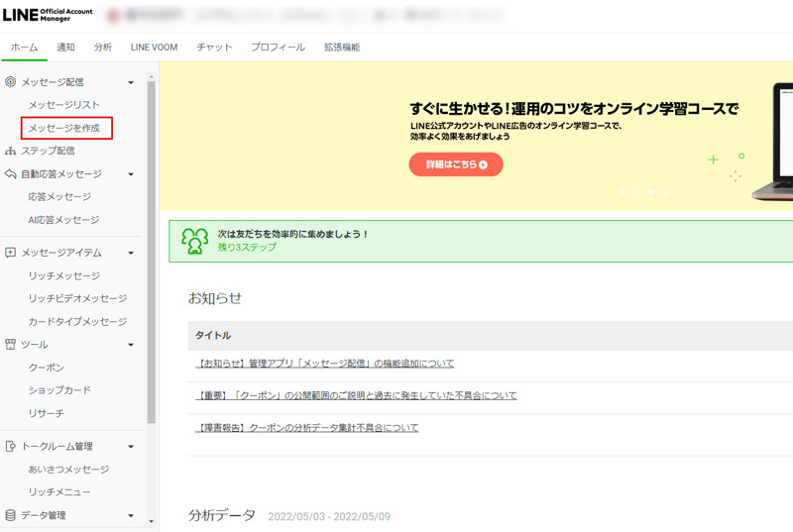Open the ホーム tab
This screenshot has height=532, width=793.
[24, 47]
